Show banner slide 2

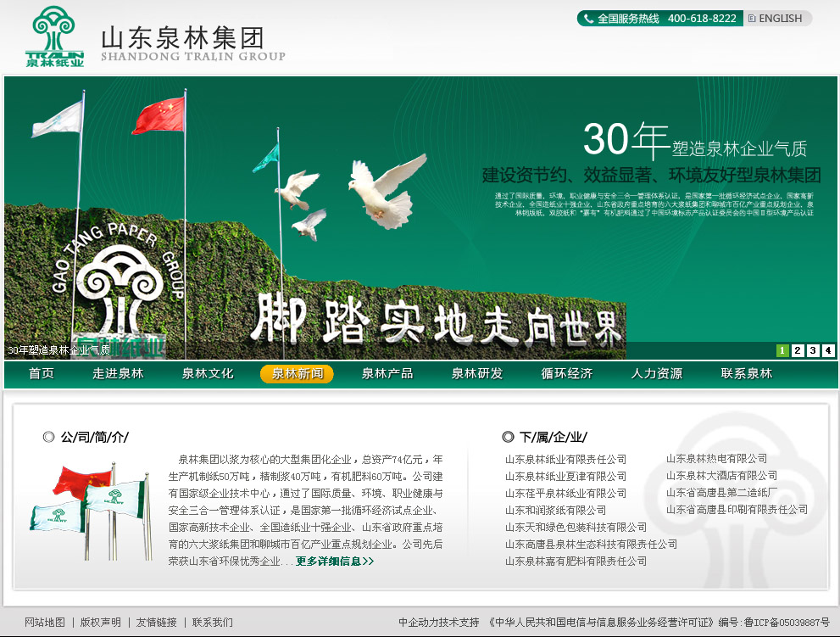tap(798, 350)
